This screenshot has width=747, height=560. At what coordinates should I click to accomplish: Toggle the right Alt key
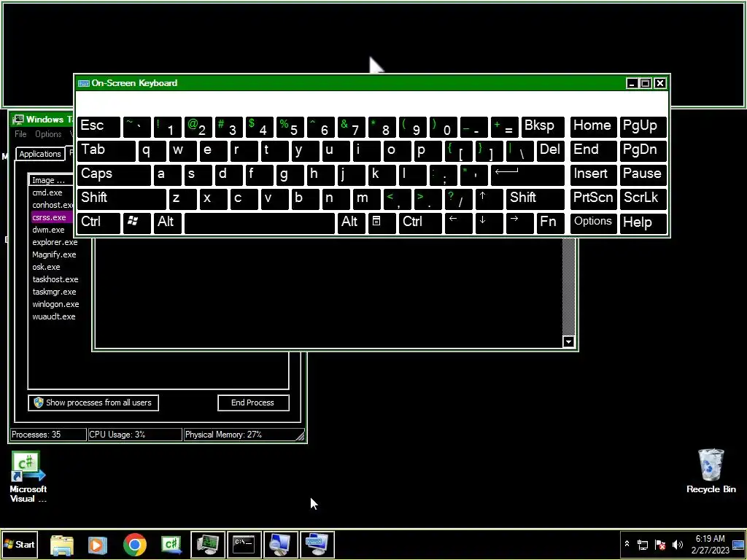(x=351, y=223)
